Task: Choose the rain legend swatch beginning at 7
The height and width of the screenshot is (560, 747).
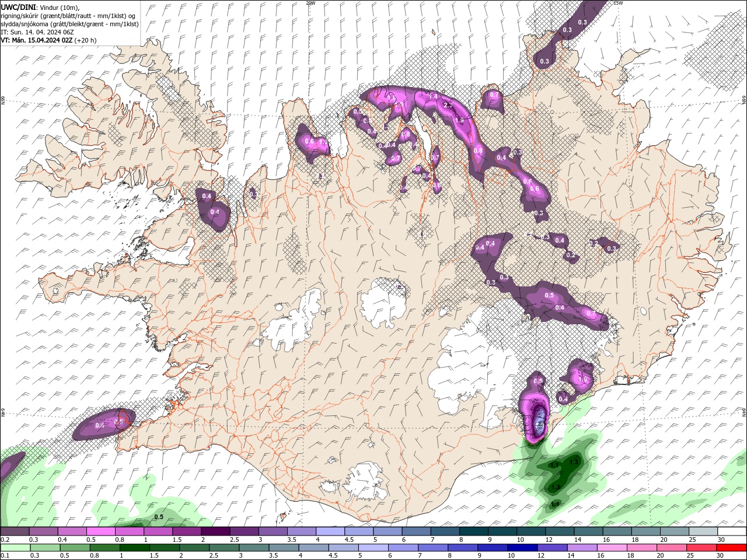Action: [433, 548]
